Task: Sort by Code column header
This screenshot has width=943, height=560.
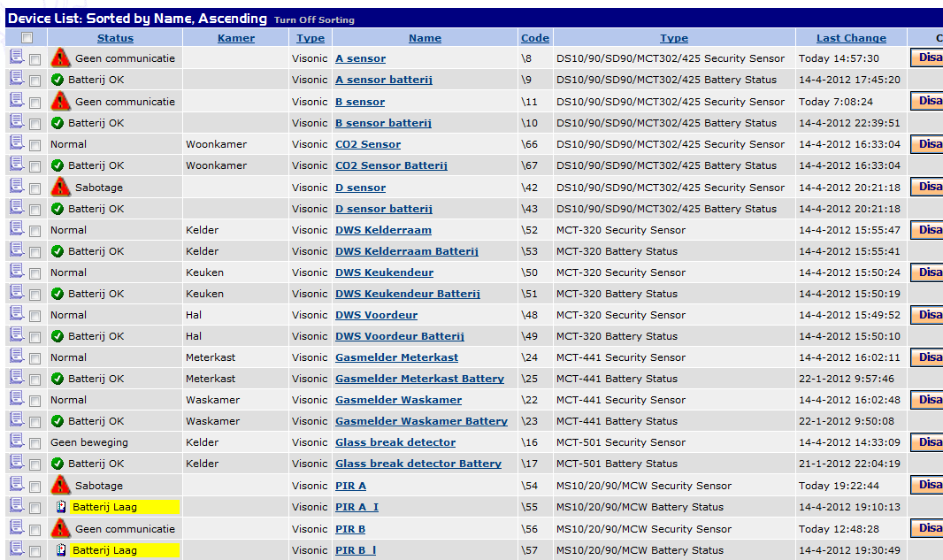Action: coord(534,38)
